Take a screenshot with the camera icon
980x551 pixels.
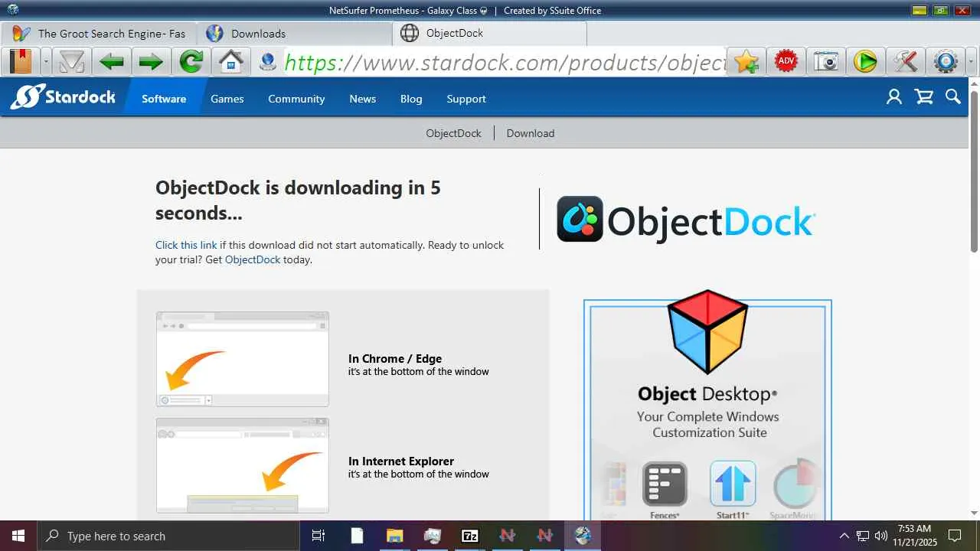coord(826,61)
